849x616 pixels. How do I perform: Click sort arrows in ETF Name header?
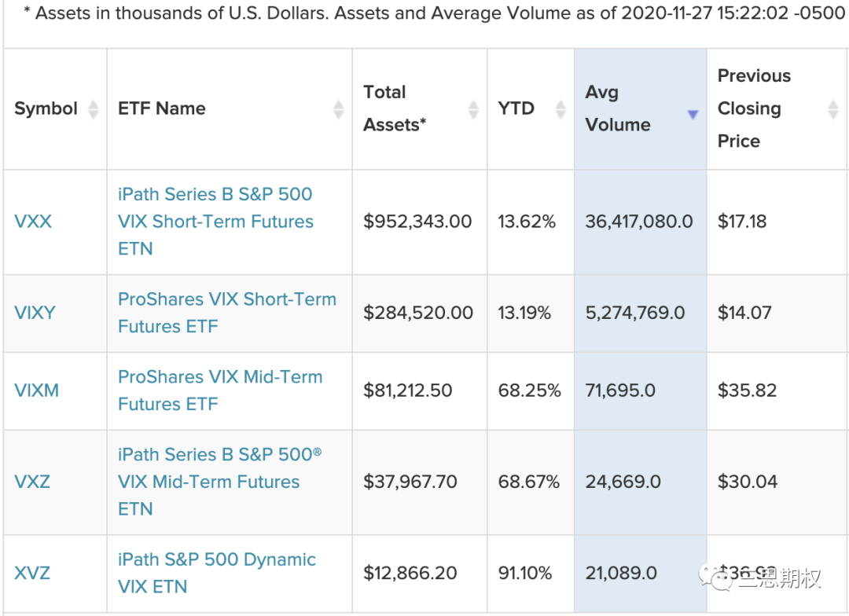point(339,109)
